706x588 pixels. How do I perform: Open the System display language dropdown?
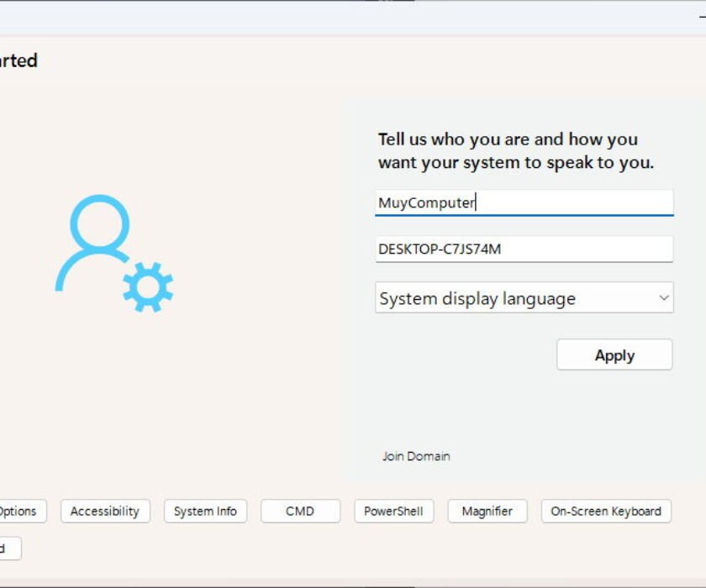pyautogui.click(x=524, y=298)
